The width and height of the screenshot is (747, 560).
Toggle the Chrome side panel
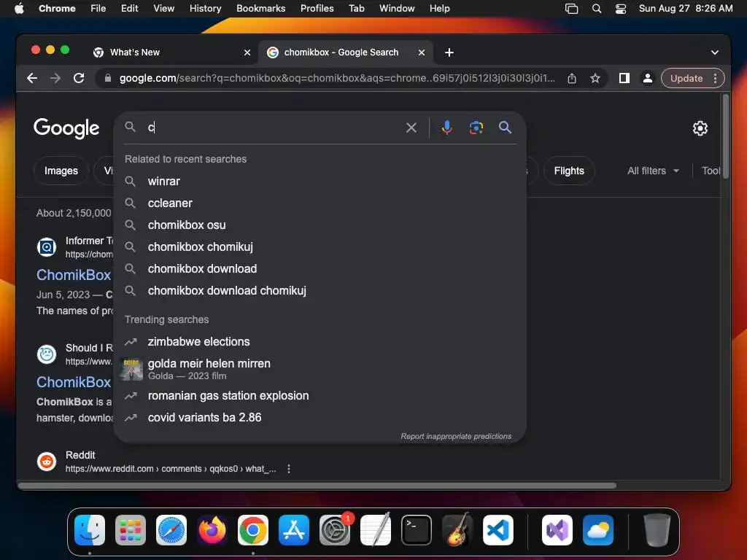click(x=624, y=78)
